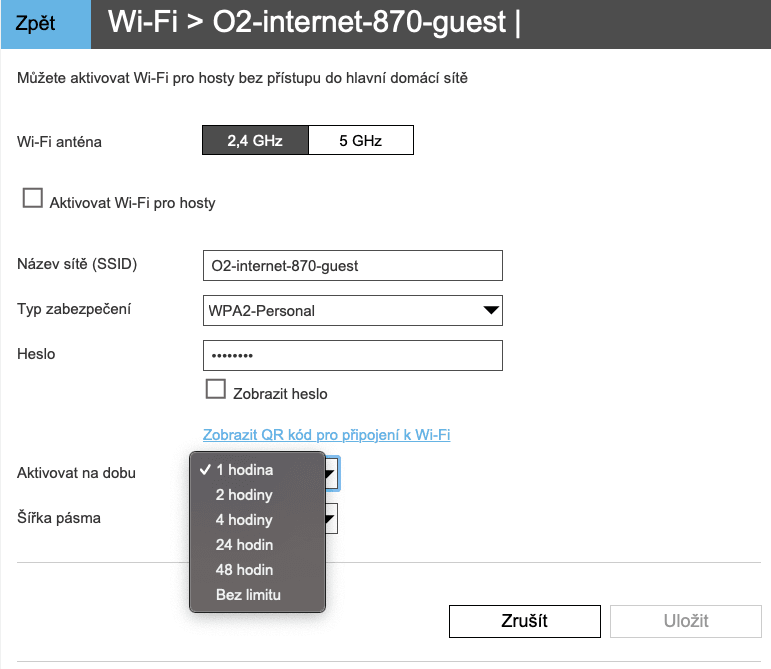Select the 24 hodin option

point(244,545)
